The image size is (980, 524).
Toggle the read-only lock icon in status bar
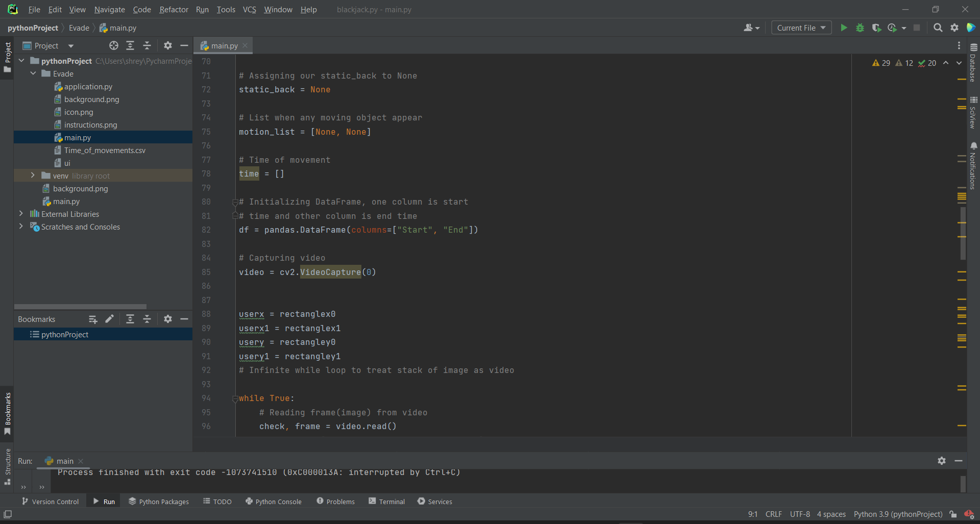click(x=953, y=514)
